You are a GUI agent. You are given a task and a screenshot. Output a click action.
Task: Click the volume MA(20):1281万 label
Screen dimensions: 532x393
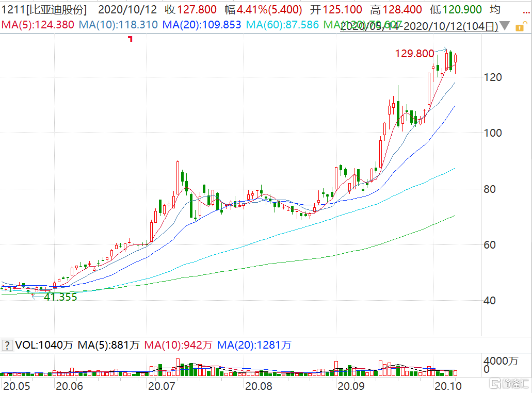[x=254, y=345]
